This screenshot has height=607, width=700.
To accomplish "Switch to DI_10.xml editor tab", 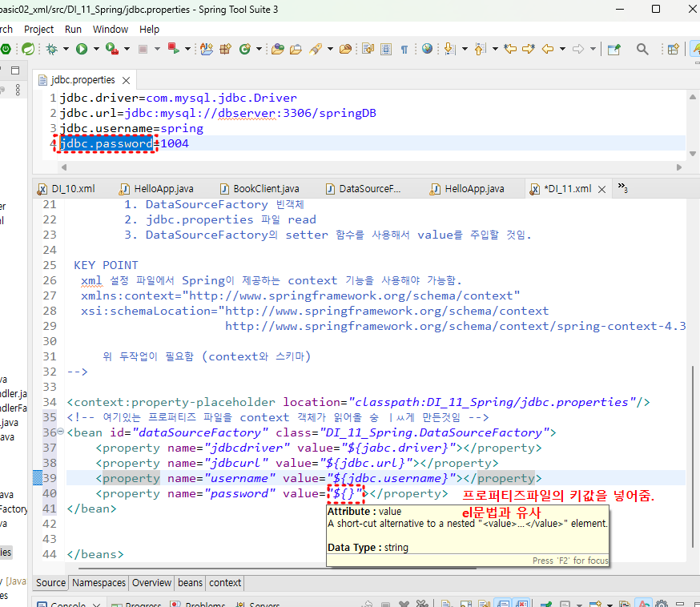I will pos(67,189).
